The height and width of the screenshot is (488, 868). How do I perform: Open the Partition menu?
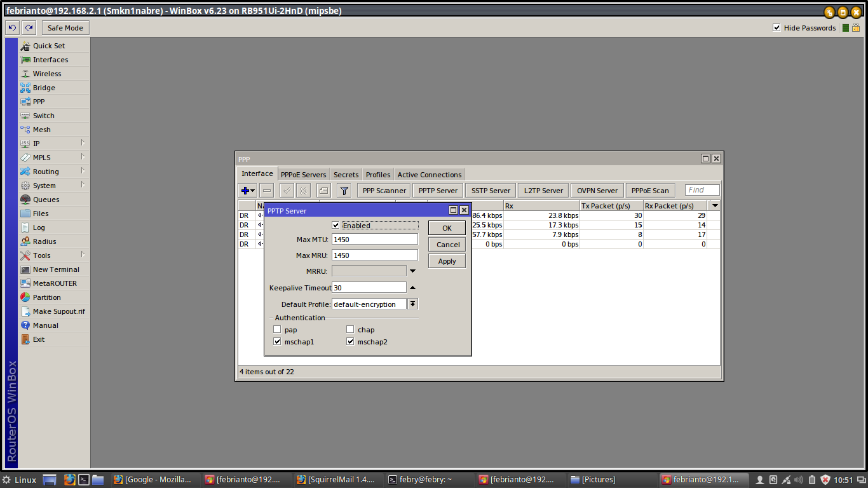[53, 297]
